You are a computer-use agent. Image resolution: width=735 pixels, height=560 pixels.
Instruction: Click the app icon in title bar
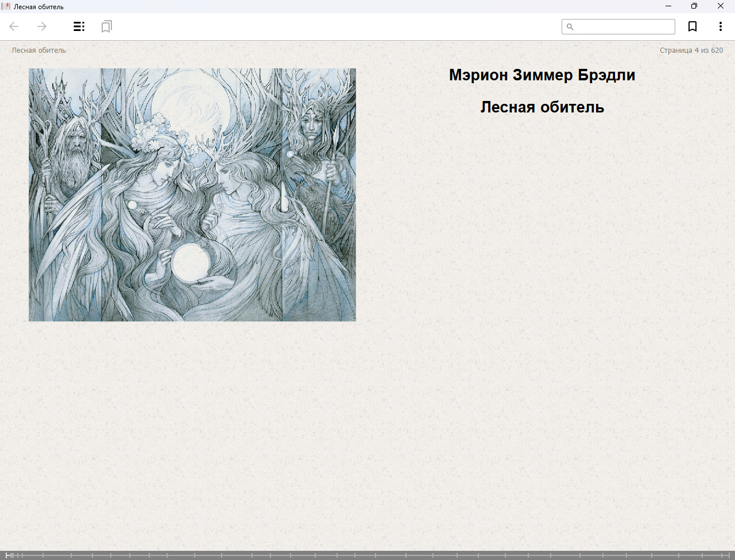[6, 6]
